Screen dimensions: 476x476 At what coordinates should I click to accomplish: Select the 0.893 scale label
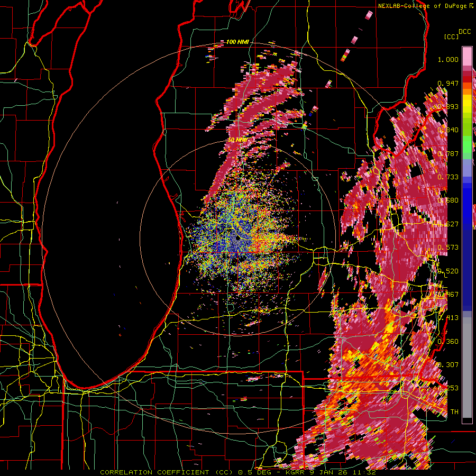pos(448,106)
